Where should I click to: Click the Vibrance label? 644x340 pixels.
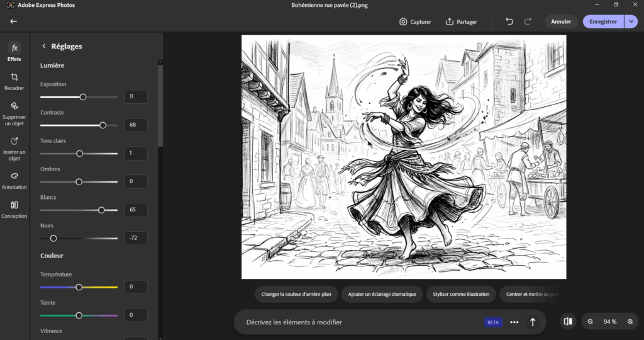(x=52, y=331)
